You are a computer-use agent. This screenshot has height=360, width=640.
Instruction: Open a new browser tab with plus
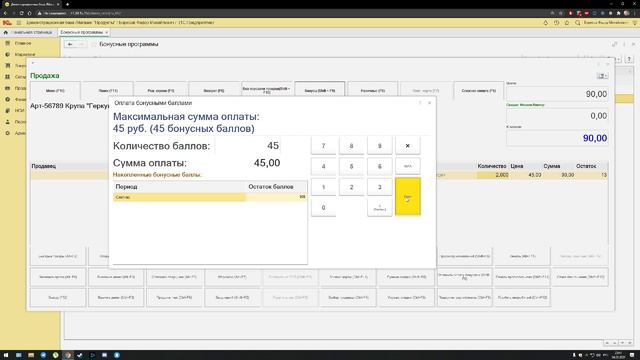[x=67, y=4]
